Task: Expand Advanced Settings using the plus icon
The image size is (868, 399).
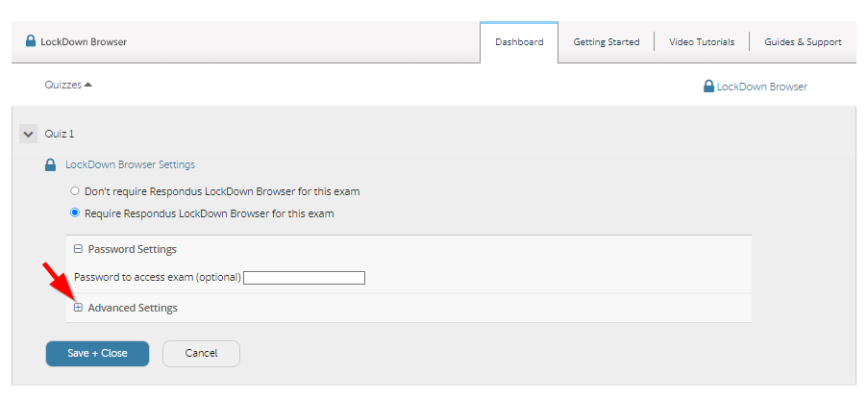Action: click(79, 308)
